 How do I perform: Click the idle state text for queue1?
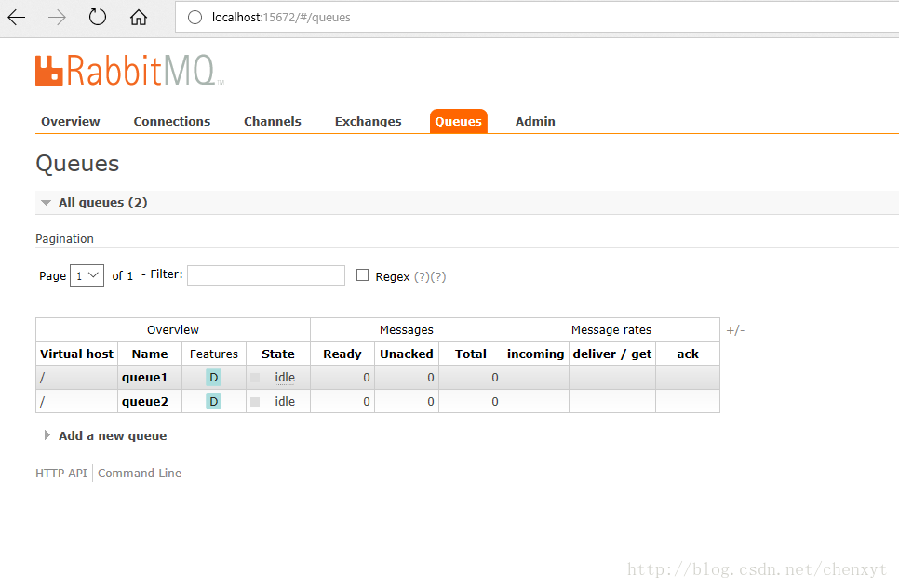(x=285, y=378)
